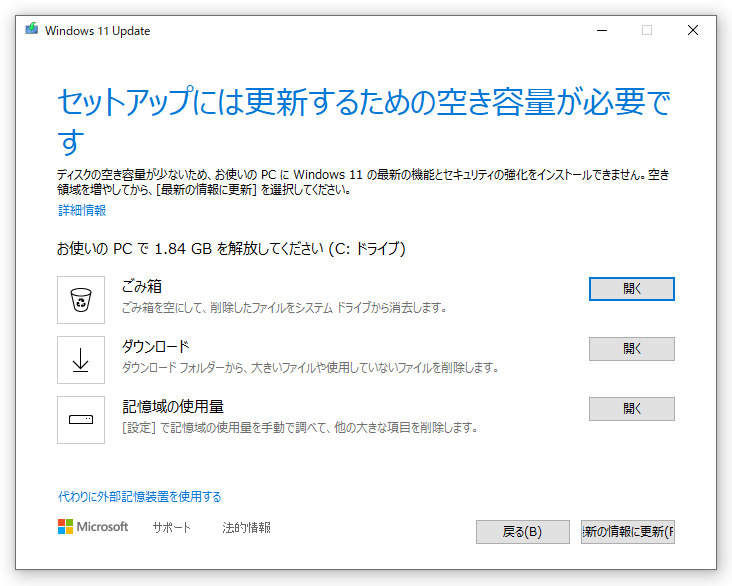
Task: Open 記憶域の使用量 settings with its 開く button
Action: pos(632,409)
